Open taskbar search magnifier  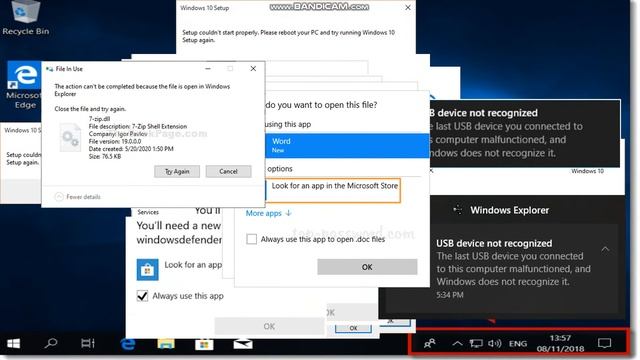point(51,343)
